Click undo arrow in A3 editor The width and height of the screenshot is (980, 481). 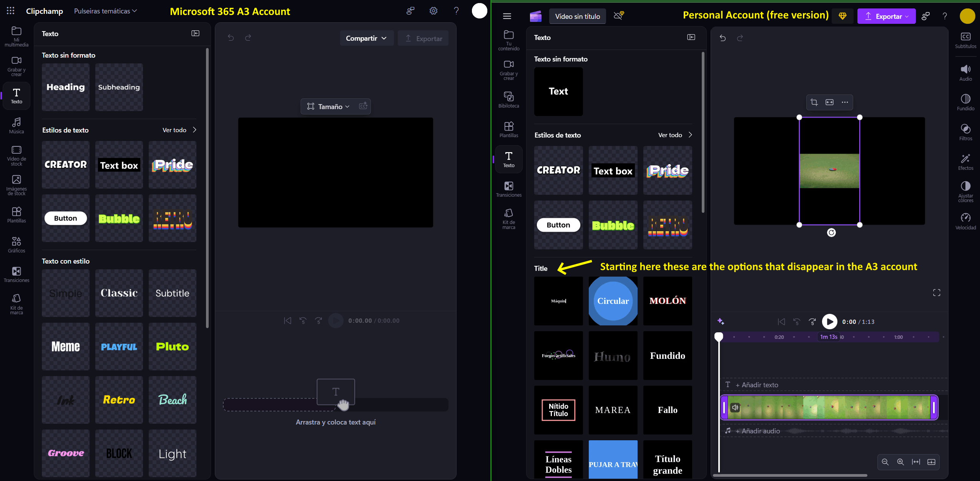(x=231, y=38)
